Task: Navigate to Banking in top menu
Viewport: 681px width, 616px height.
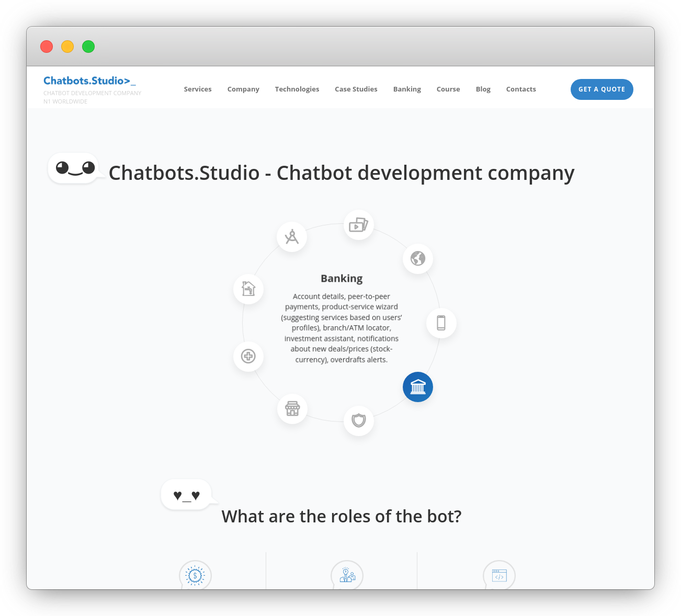Action: pos(407,89)
